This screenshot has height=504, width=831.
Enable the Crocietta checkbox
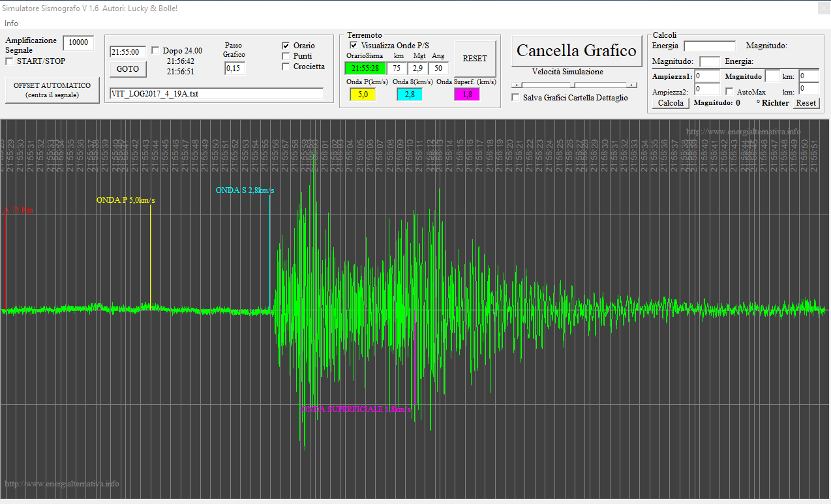(286, 67)
